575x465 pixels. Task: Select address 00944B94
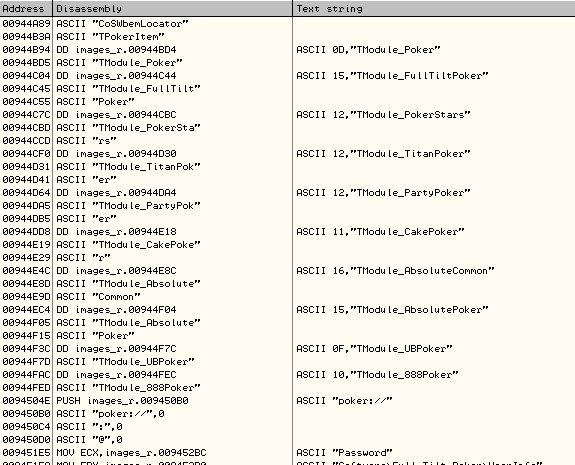(x=26, y=50)
